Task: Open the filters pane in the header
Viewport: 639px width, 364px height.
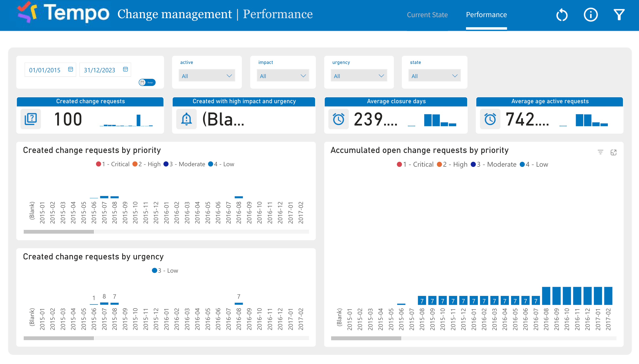Action: click(x=619, y=15)
